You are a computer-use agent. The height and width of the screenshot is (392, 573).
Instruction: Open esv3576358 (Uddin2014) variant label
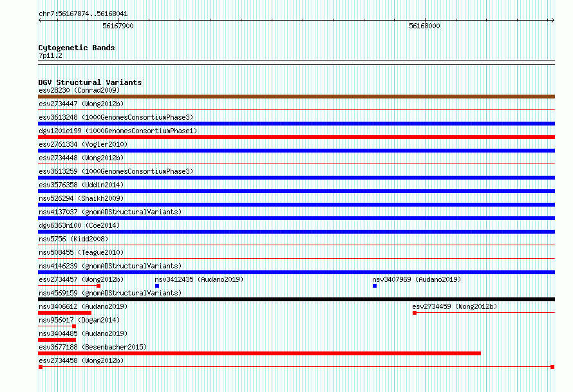(x=81, y=185)
